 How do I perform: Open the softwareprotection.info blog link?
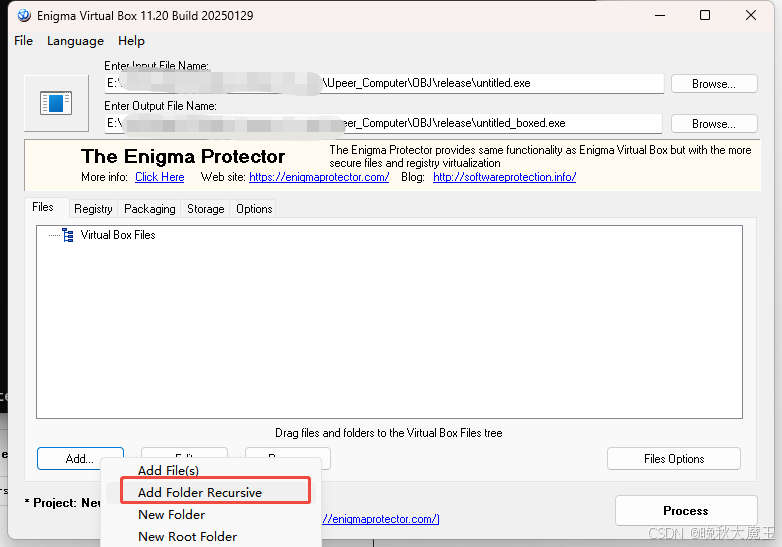(x=504, y=177)
